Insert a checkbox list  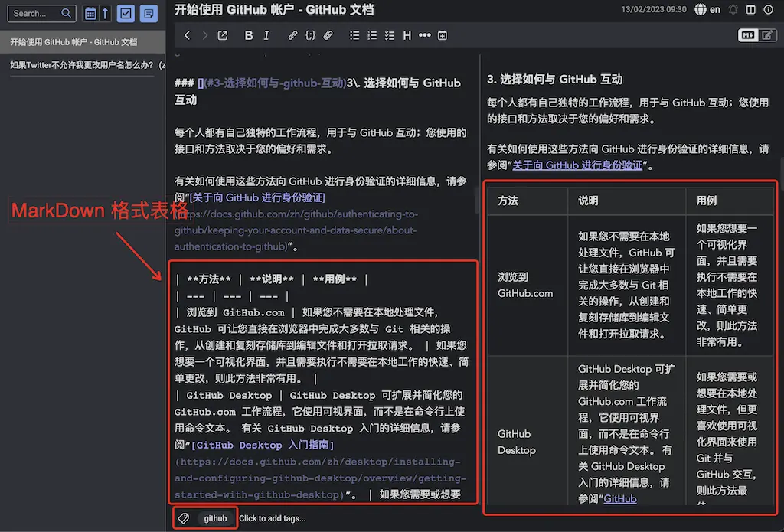tap(390, 35)
